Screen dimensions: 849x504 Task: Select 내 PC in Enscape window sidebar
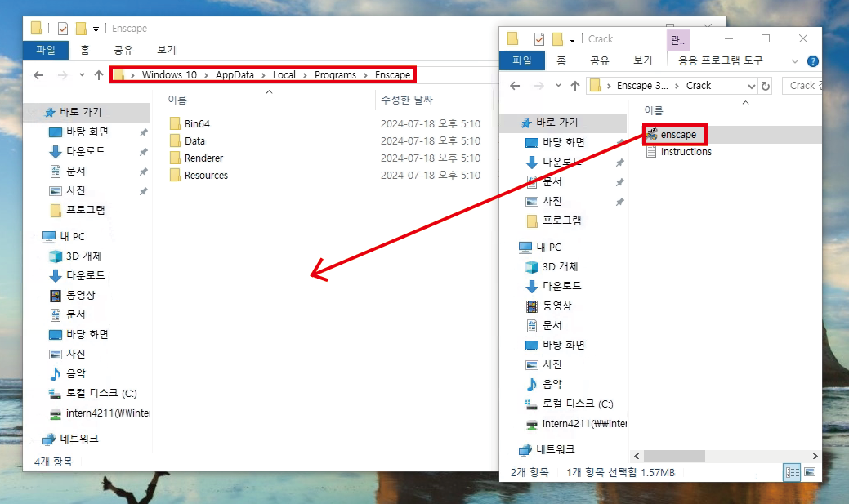point(64,237)
